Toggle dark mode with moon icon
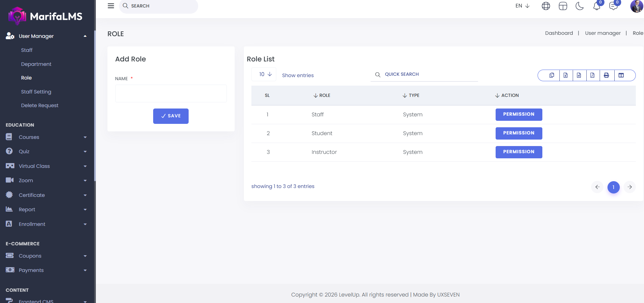 coord(580,6)
